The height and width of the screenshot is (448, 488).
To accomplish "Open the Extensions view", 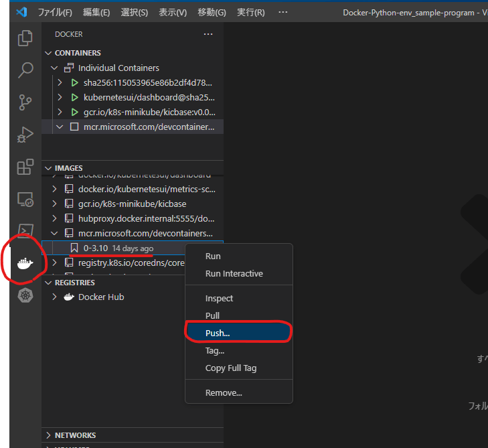I will tap(25, 167).
